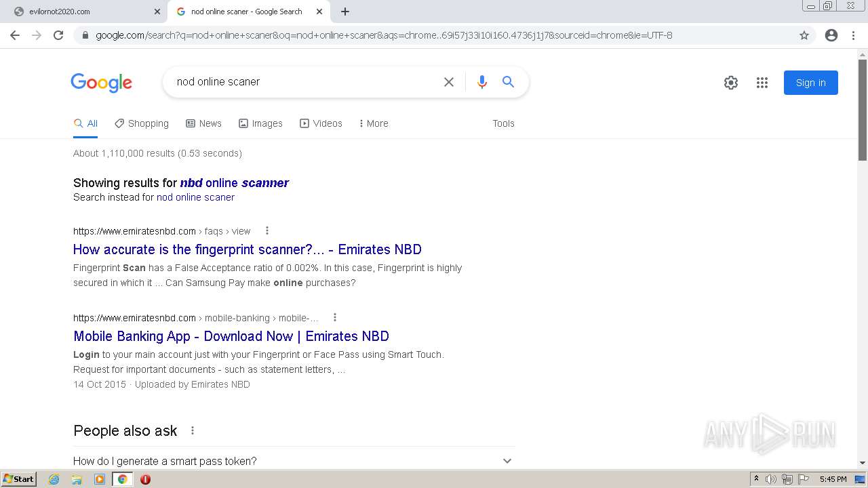Select the All results tab
The width and height of the screenshot is (868, 488).
[85, 123]
